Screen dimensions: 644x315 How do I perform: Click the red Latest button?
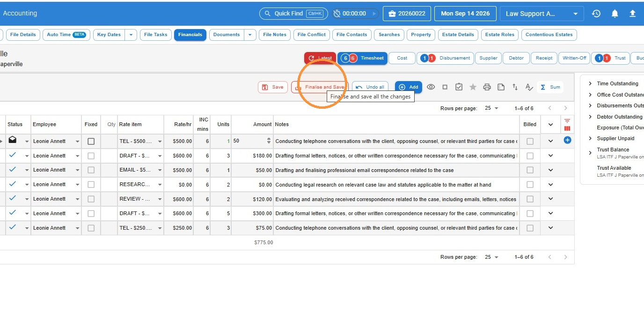(x=320, y=58)
